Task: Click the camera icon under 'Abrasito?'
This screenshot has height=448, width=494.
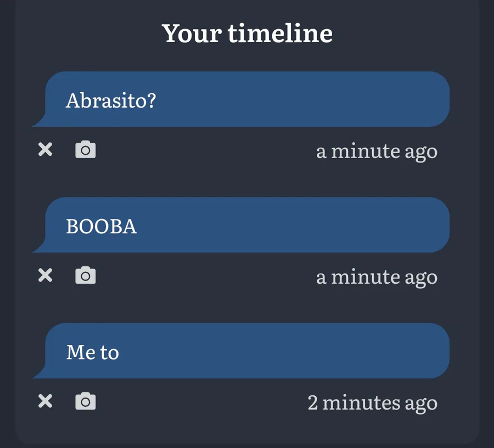Action: click(x=86, y=149)
